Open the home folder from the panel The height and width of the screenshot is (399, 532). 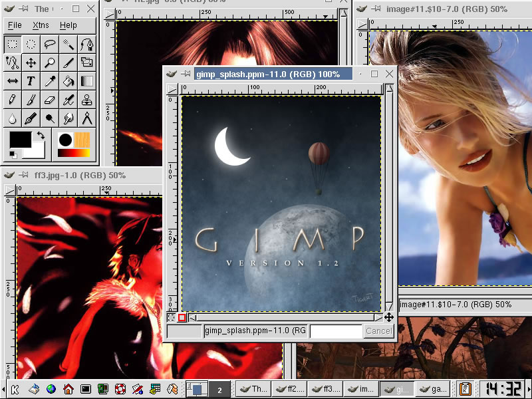68,389
